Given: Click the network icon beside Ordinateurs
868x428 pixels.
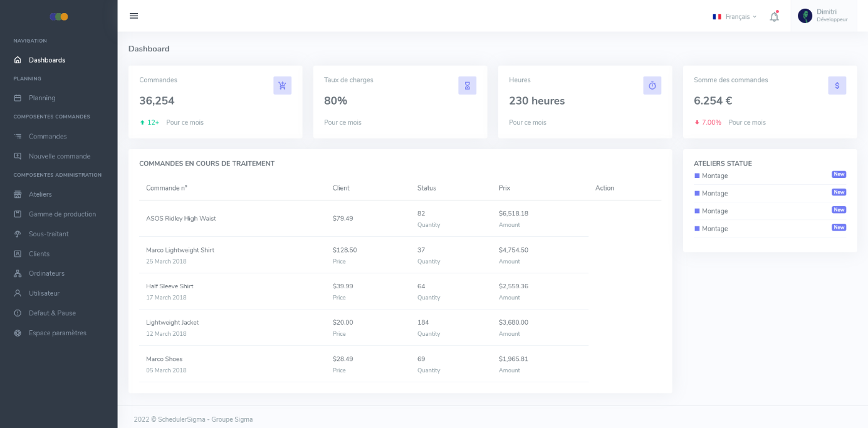Looking at the screenshot, I should (18, 273).
